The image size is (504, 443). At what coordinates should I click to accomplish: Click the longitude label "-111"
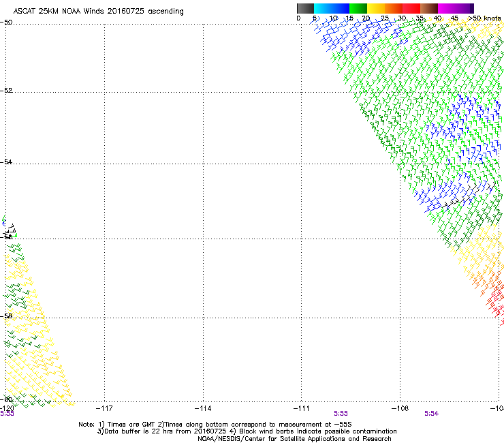click(x=301, y=408)
